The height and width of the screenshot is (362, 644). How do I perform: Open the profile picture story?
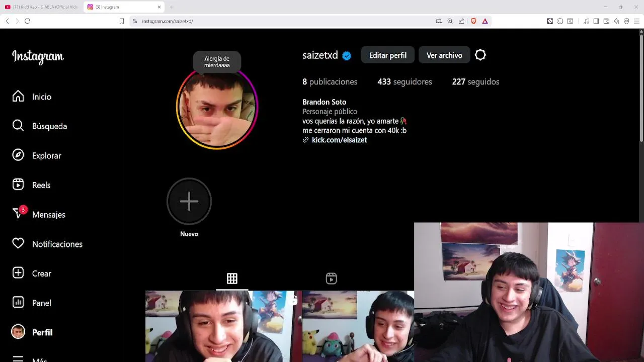point(217,108)
